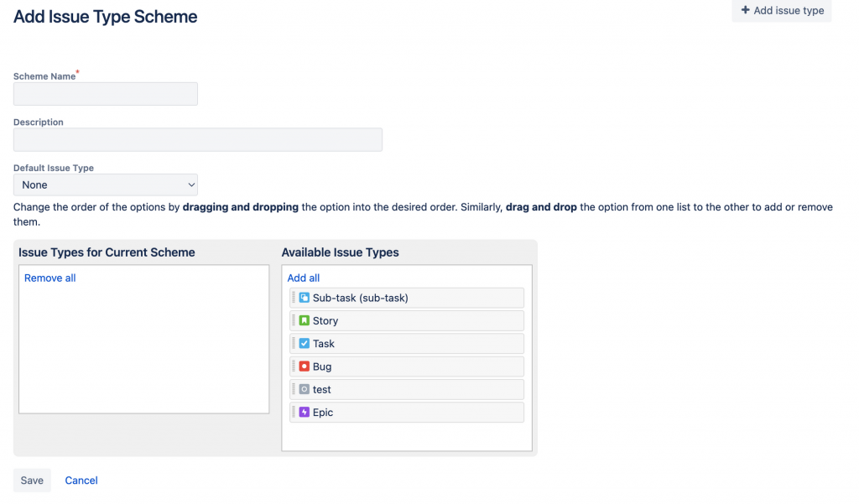Click the purple Epic lightning icon
Viewport: 859px width, 504px height.
305,413
